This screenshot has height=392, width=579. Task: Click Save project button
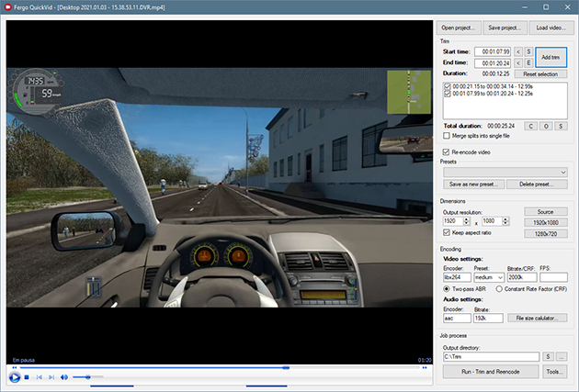505,28
